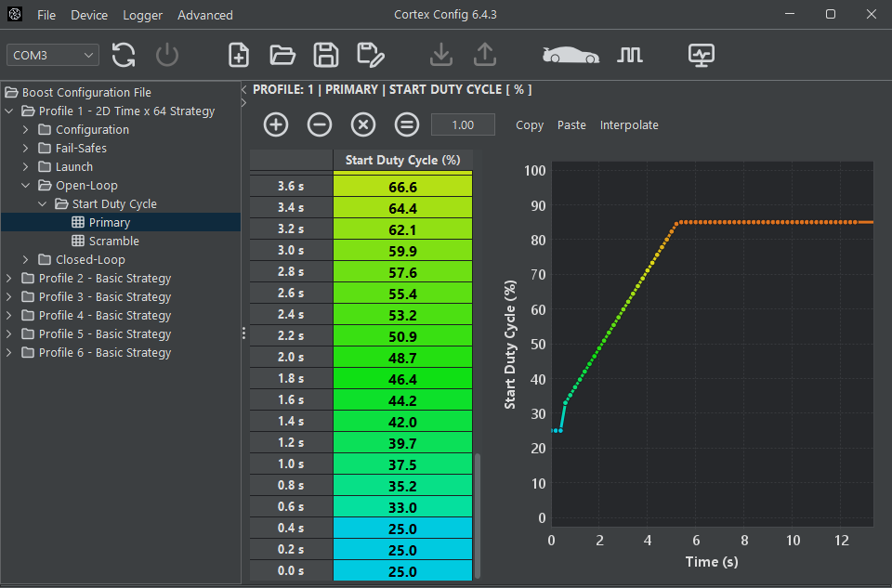This screenshot has height=588, width=892.
Task: Select the 44.2 cell at 1.6 s
Action: pyautogui.click(x=402, y=400)
